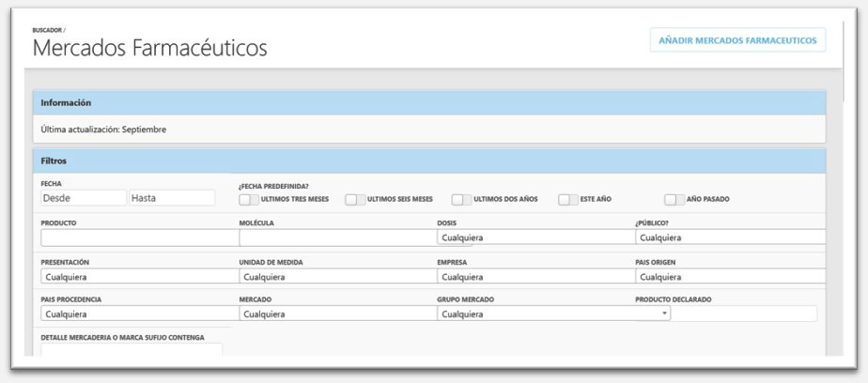
Task: Switch on the Este Año toggle
Action: (568, 199)
